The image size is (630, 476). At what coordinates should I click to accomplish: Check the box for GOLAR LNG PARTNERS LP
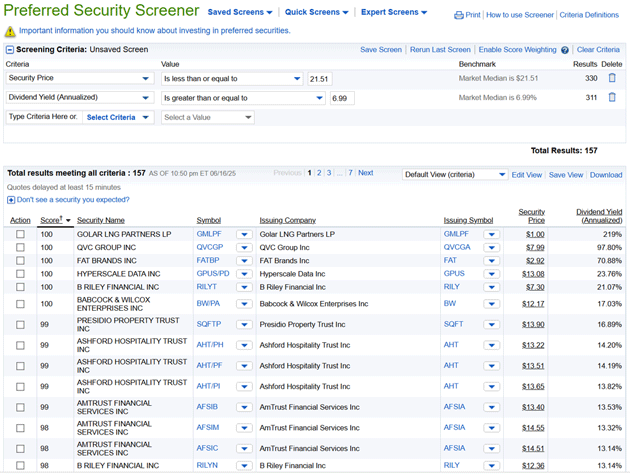20,235
